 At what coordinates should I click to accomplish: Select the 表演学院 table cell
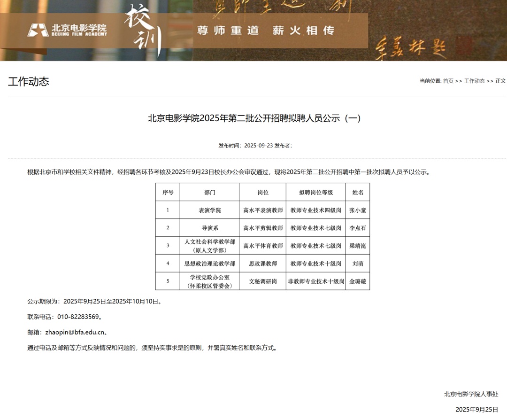point(209,210)
